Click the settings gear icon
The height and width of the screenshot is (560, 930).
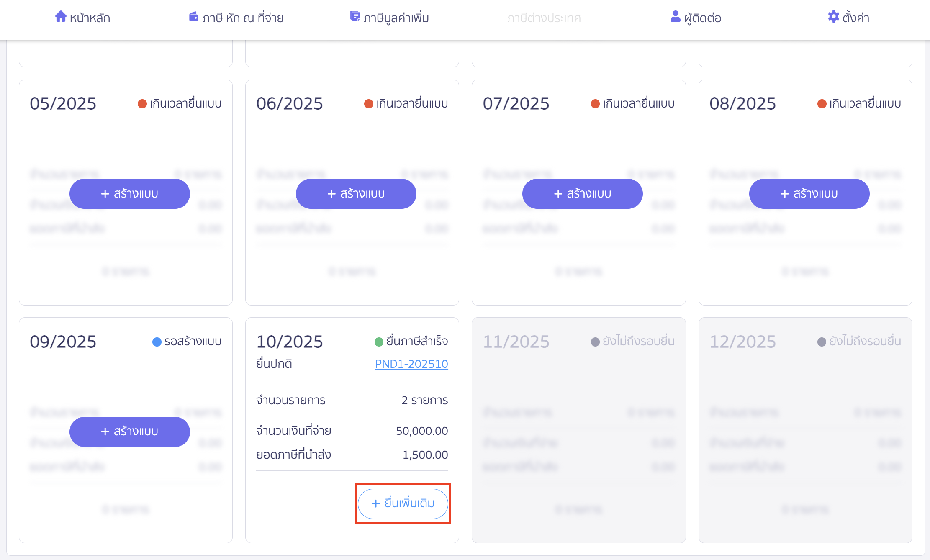(x=833, y=17)
